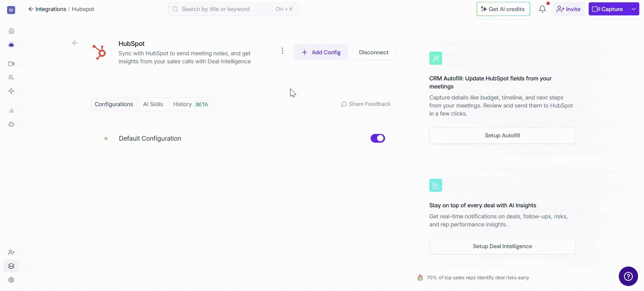The width and height of the screenshot is (644, 291).
Task: Open the task list checklist sidebar icon
Action: [11, 77]
